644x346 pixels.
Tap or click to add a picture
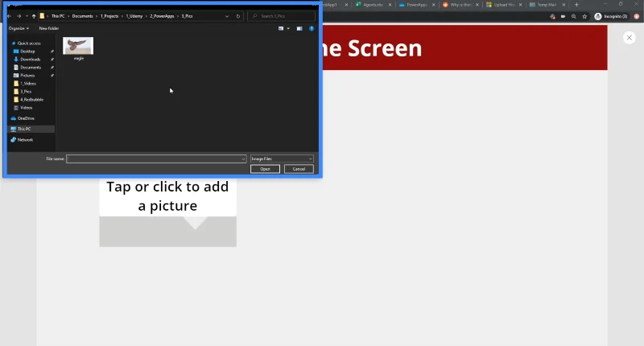[167, 196]
